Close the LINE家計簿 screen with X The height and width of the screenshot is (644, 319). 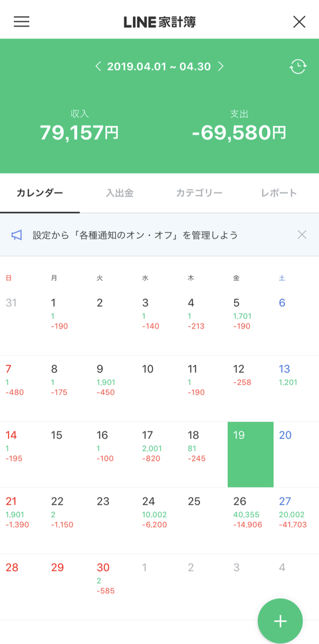pos(299,22)
